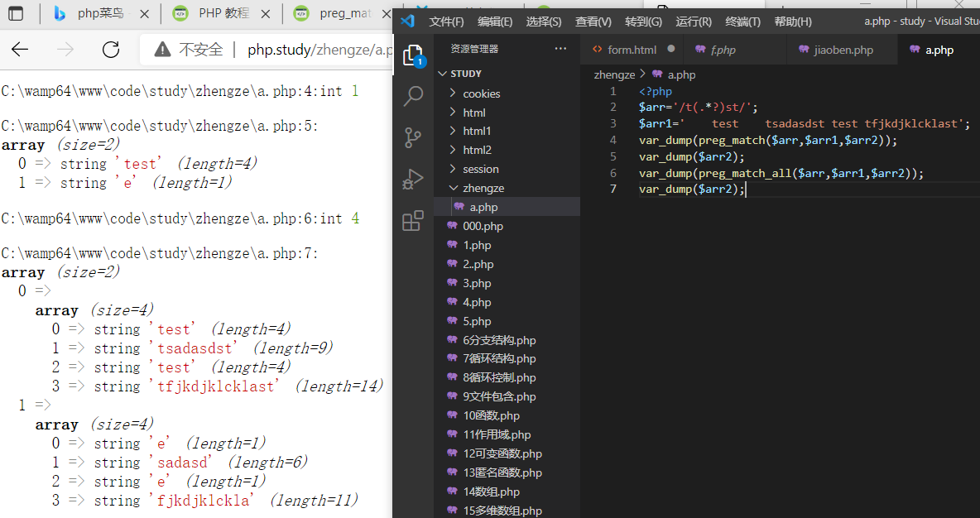Expand the html1 folder

point(507,132)
